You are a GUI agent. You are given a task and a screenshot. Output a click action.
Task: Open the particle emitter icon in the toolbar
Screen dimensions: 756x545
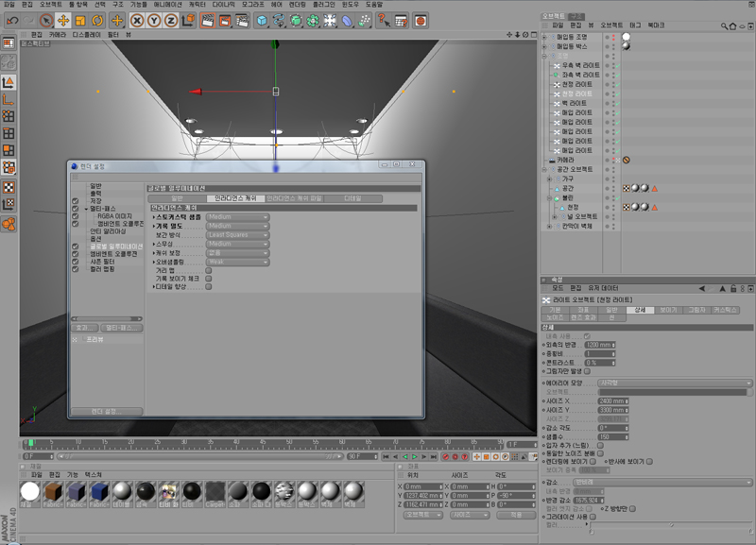[365, 20]
